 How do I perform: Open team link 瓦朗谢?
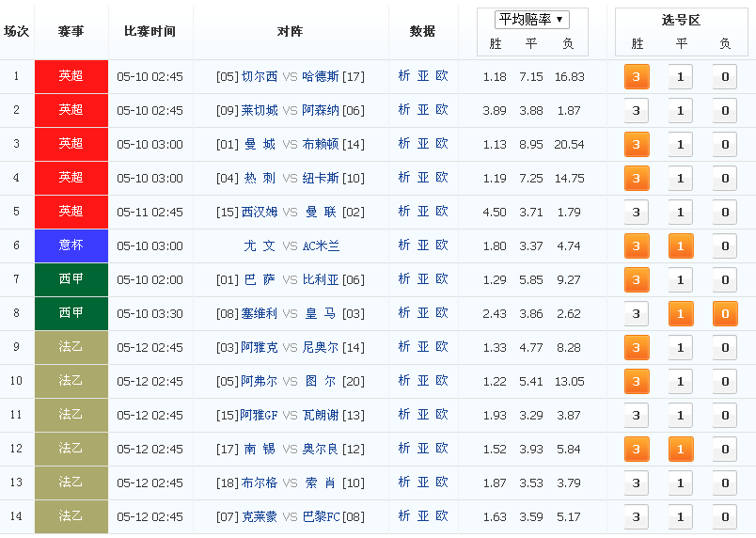(x=321, y=415)
